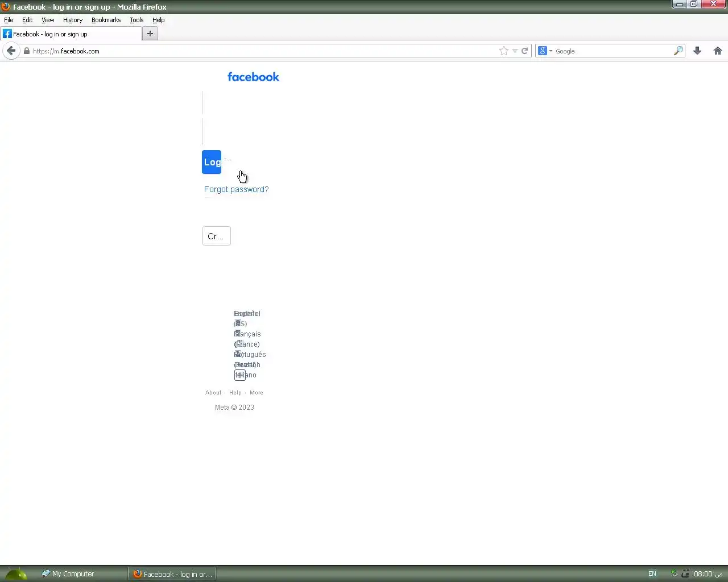Open the Downloads arrow icon
728x582 pixels.
[697, 51]
